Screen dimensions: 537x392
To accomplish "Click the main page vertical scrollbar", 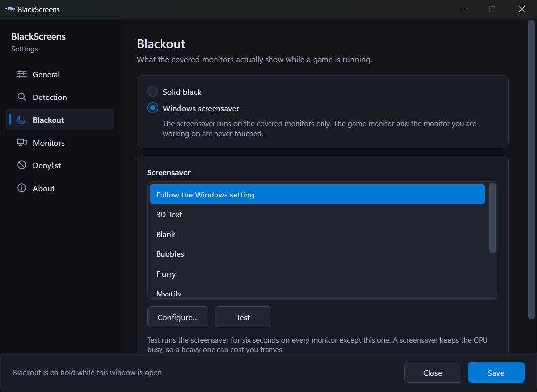I will [531, 170].
